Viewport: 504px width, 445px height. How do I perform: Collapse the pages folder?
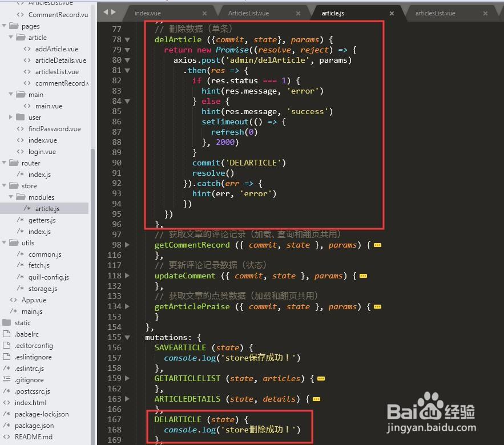(4, 26)
